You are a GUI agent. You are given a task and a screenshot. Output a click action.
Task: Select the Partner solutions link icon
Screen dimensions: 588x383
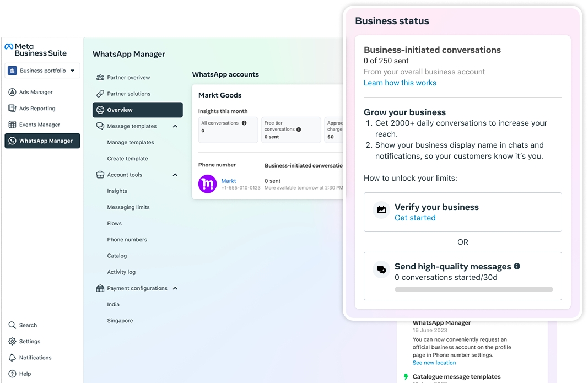pos(100,94)
